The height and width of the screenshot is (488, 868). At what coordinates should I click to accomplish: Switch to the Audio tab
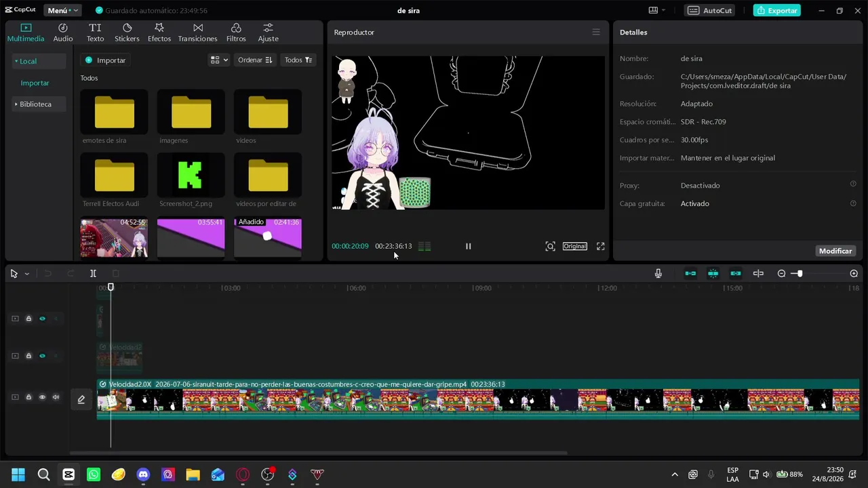tap(63, 33)
